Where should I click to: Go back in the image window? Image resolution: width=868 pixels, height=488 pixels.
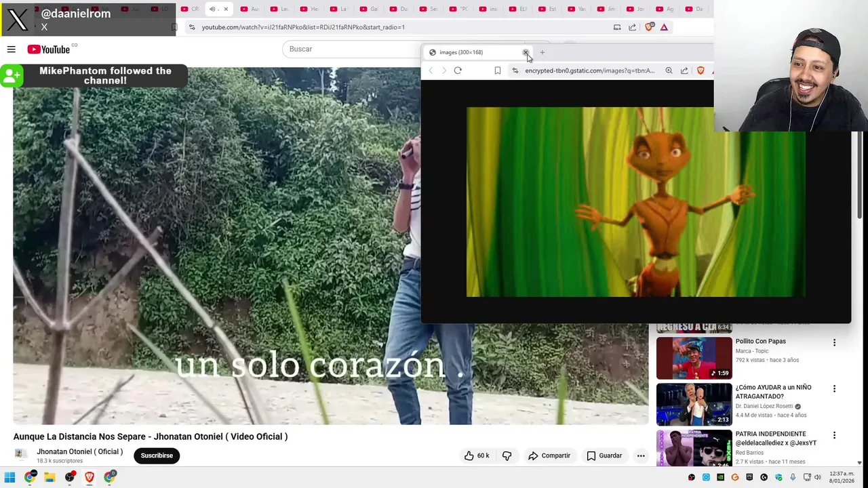[431, 70]
